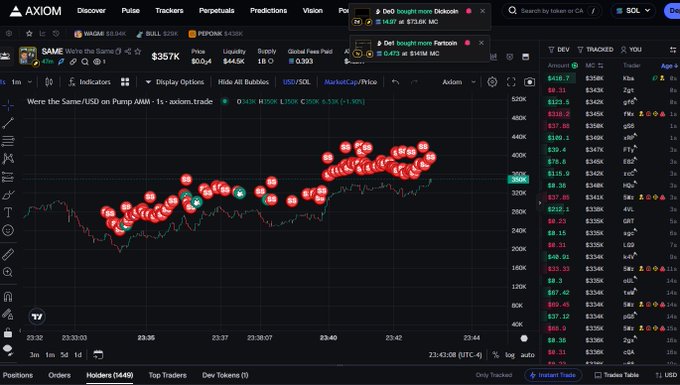Open the go-to-date calendar icon
This screenshot has width=680, height=385.
click(98, 355)
